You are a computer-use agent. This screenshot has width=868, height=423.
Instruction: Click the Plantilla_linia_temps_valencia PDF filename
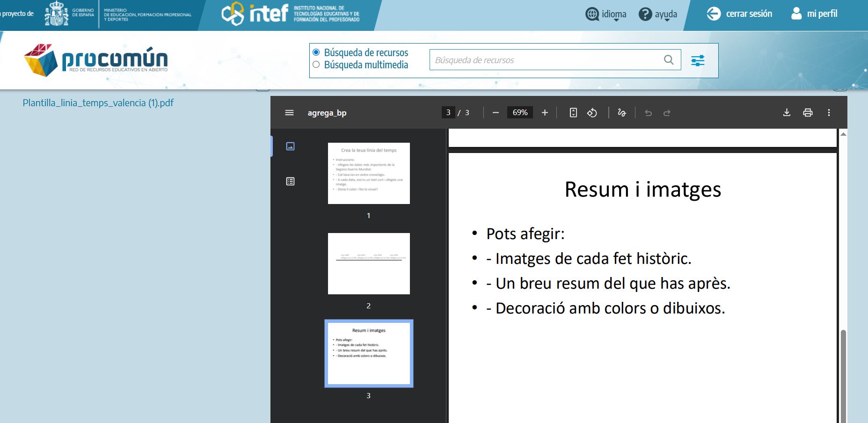pos(98,102)
